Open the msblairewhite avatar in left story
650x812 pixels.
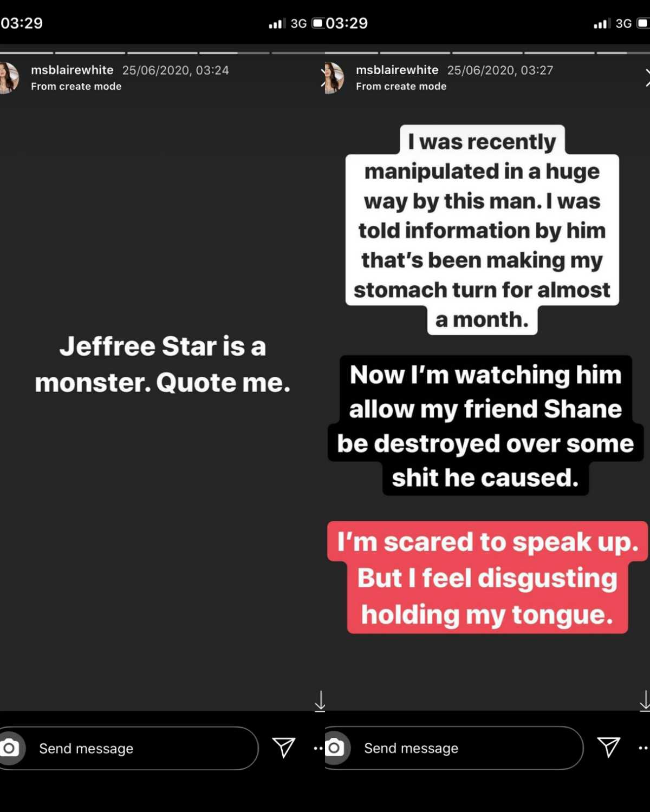point(8,78)
